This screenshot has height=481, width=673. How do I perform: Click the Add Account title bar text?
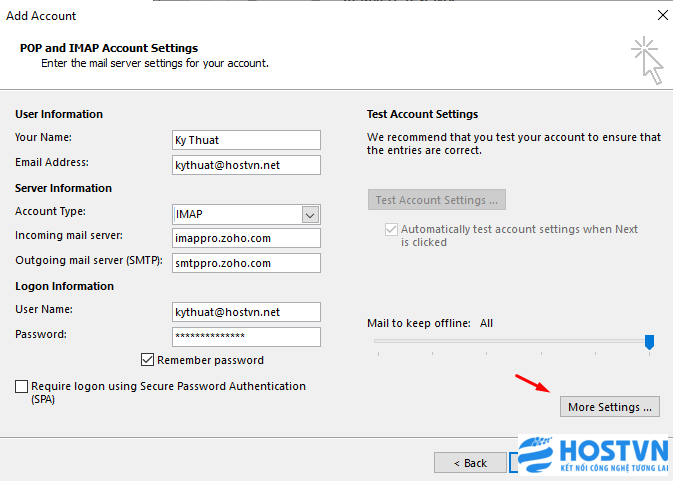pyautogui.click(x=41, y=16)
